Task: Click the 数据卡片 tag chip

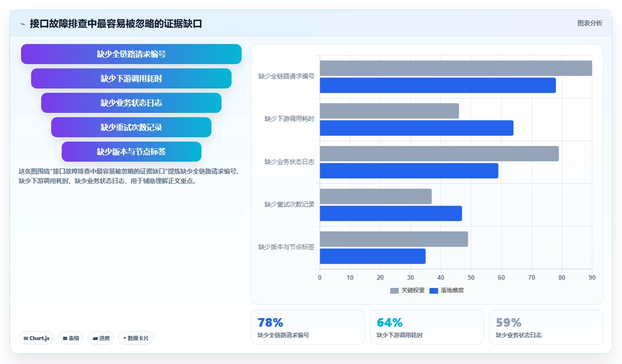Action: (x=136, y=338)
